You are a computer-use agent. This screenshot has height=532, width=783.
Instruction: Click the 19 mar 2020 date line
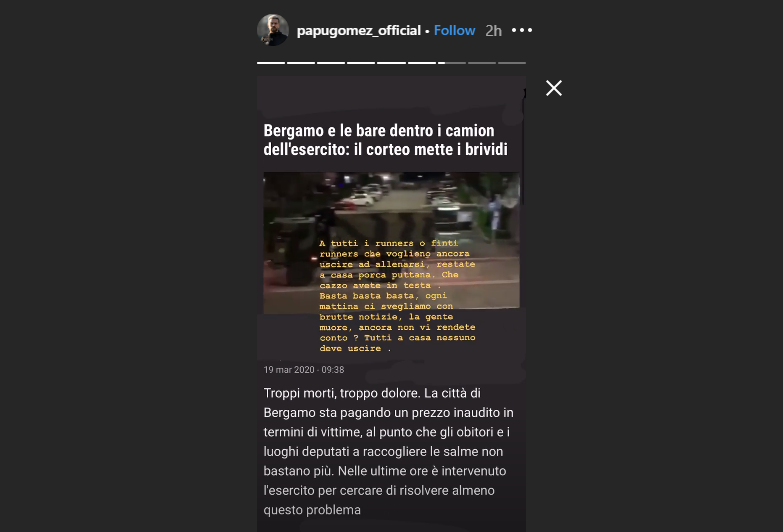[x=304, y=370]
